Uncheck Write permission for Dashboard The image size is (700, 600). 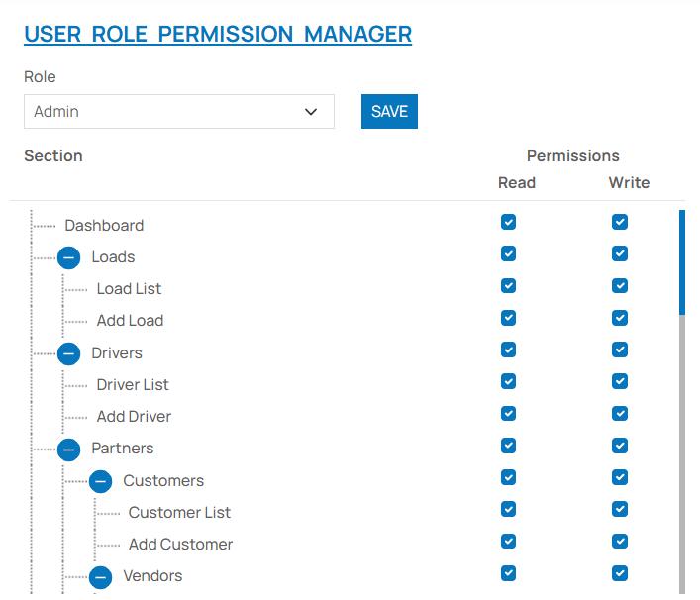pyautogui.click(x=620, y=223)
